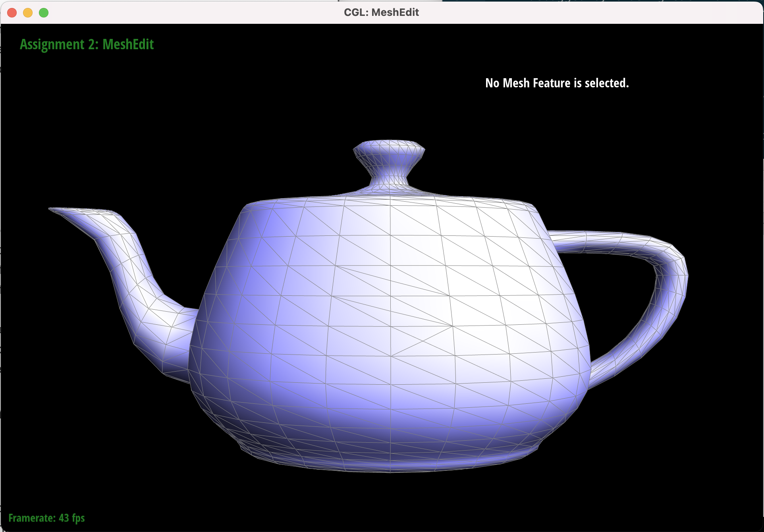Image resolution: width=764 pixels, height=532 pixels.
Task: Click the 'No Mesh Feature is selected.' message
Action: tap(557, 83)
